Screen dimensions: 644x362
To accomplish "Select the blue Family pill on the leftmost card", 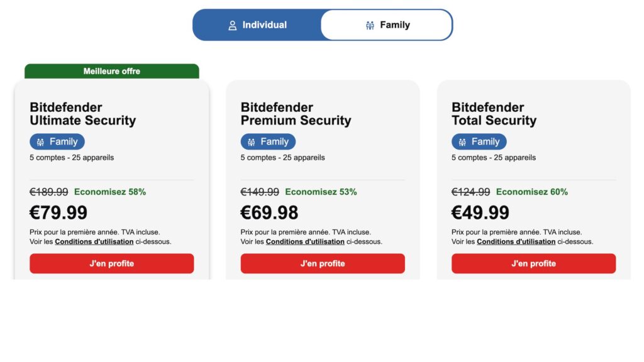I will pyautogui.click(x=57, y=141).
